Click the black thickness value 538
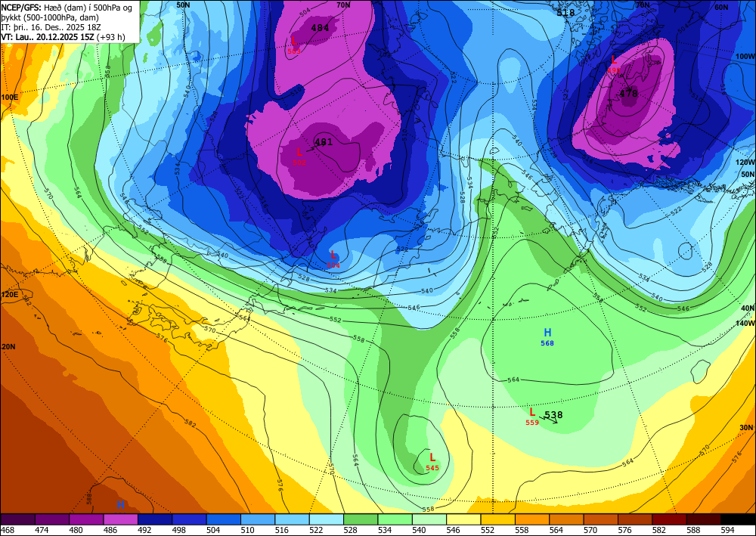 (x=553, y=415)
